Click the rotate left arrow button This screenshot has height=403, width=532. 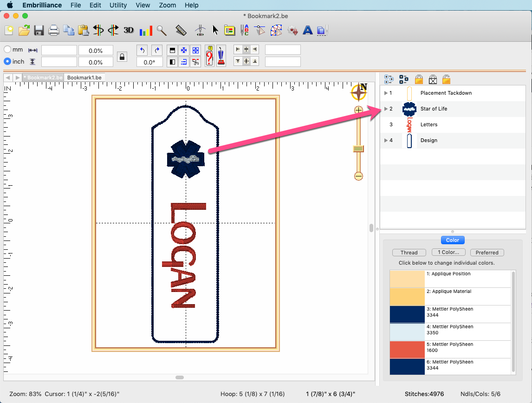click(x=143, y=50)
